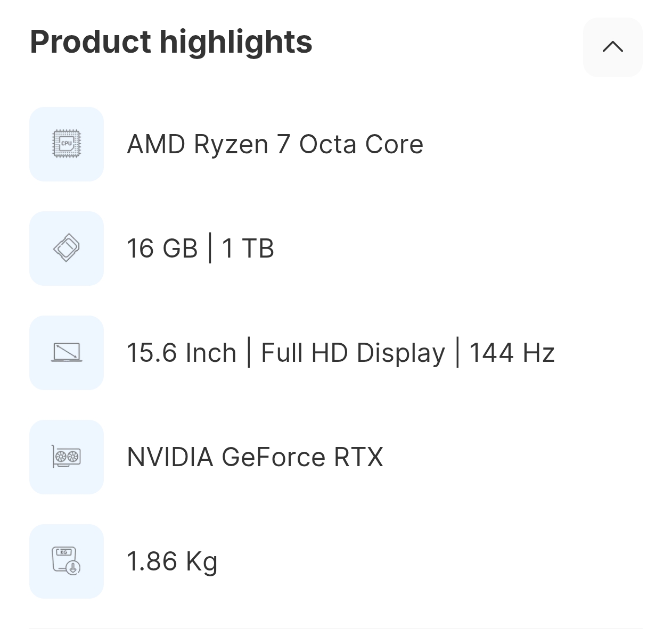
Task: Click the 1 TB storage value
Action: 248,249
